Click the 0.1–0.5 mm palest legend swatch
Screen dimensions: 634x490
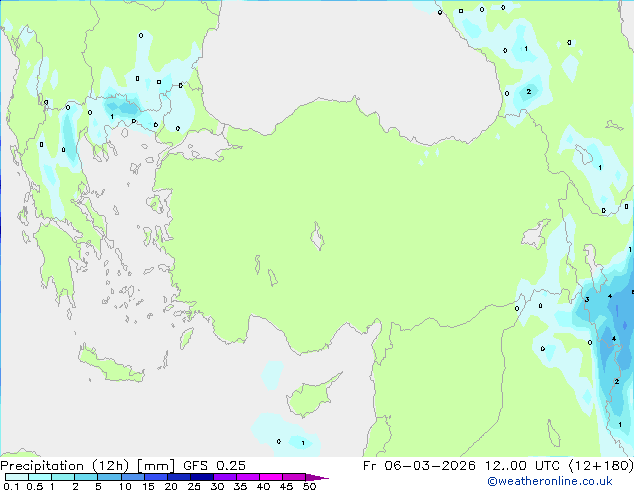click(17, 477)
